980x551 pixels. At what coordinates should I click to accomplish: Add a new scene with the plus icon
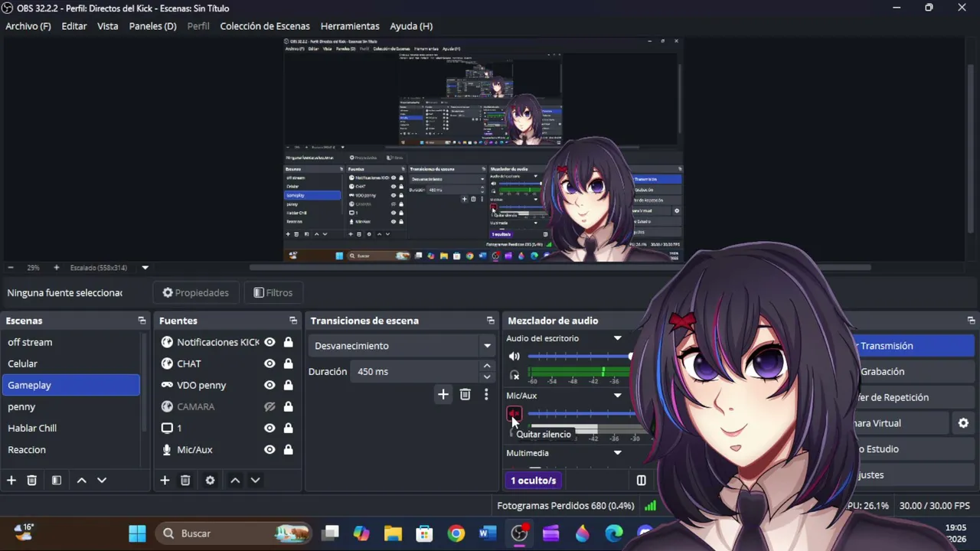[11, 481]
